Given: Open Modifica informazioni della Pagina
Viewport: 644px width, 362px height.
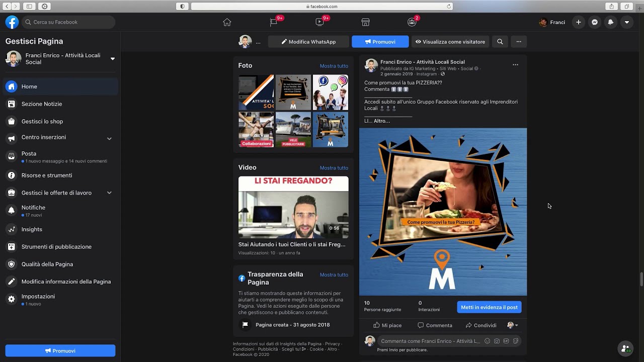Looking at the screenshot, I should 60,282.
